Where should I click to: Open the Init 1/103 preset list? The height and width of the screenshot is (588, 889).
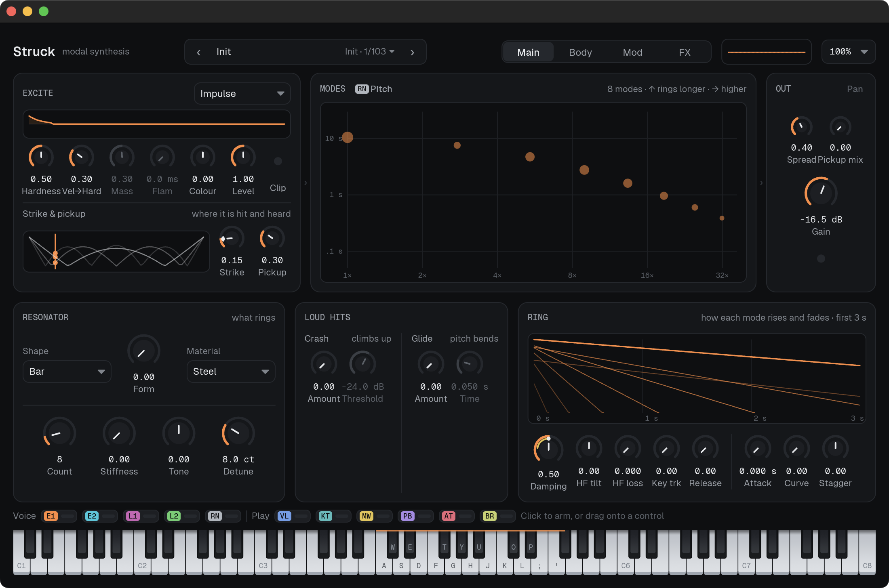click(370, 52)
